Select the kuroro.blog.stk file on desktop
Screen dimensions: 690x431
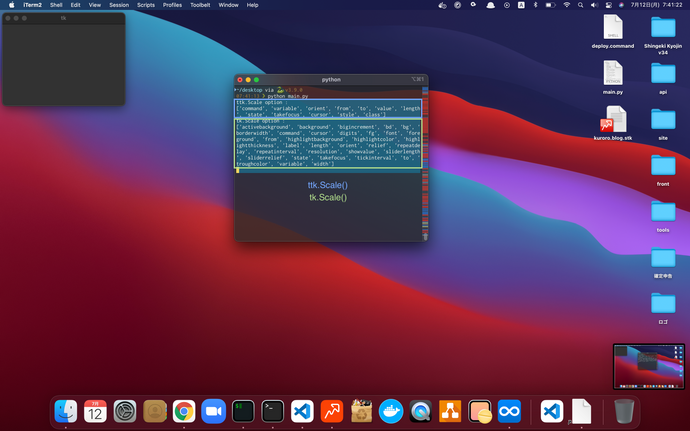click(613, 123)
